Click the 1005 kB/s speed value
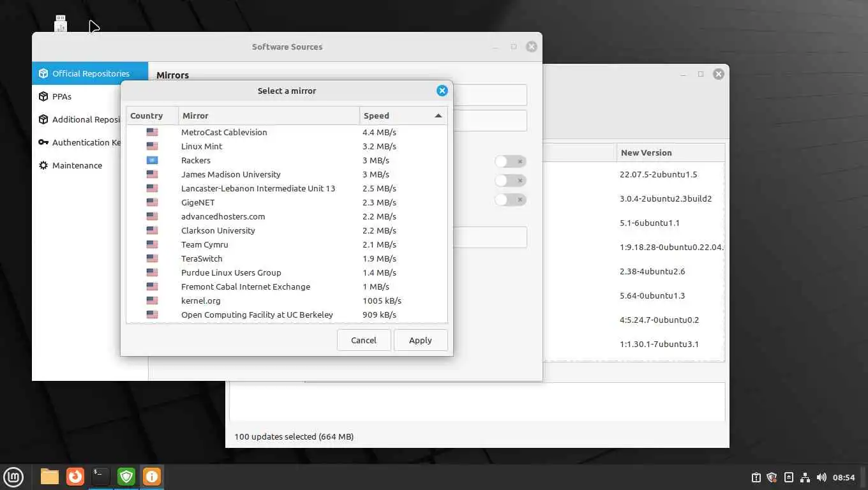 (382, 301)
